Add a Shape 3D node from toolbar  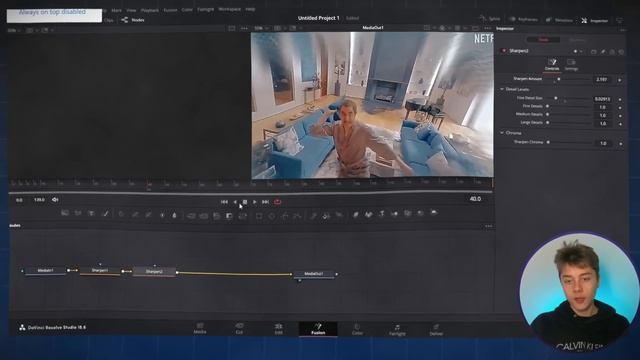(369, 214)
